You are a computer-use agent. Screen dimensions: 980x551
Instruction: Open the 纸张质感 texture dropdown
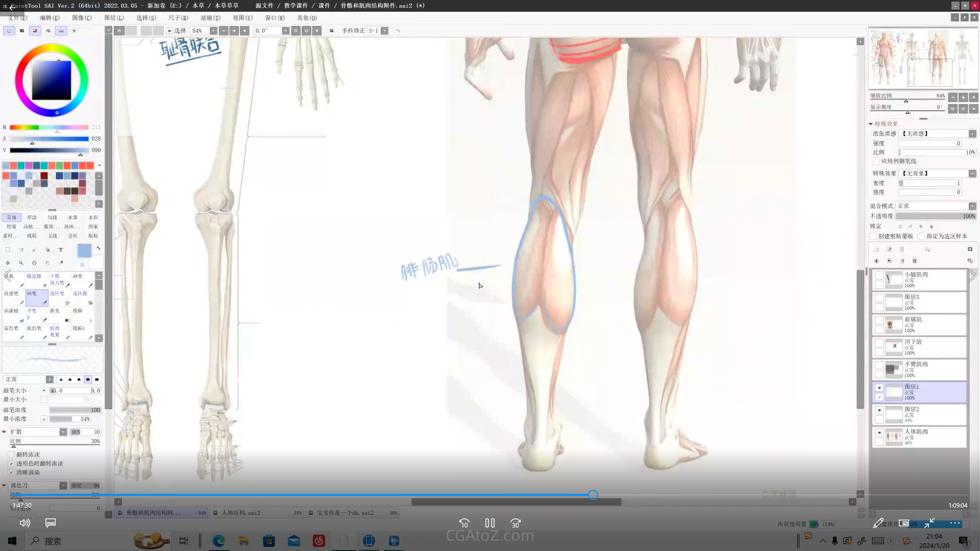click(x=972, y=134)
